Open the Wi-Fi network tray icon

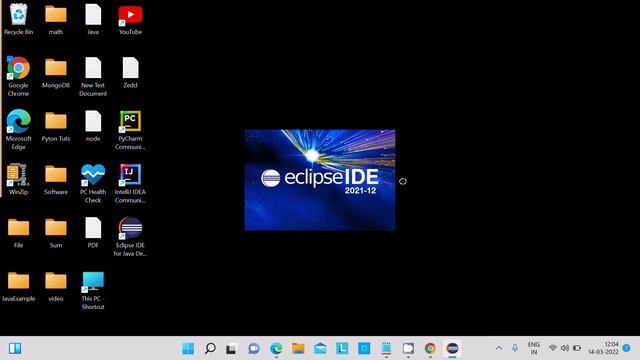[553, 348]
